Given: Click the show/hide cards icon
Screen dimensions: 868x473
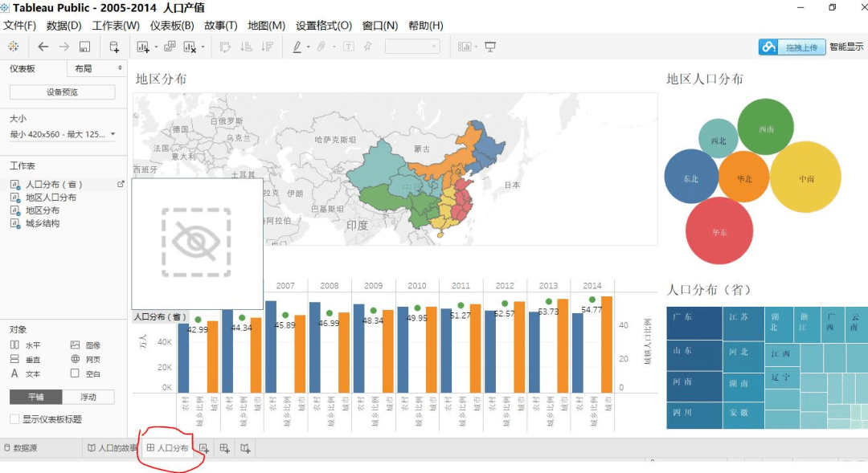Looking at the screenshot, I should (464, 47).
